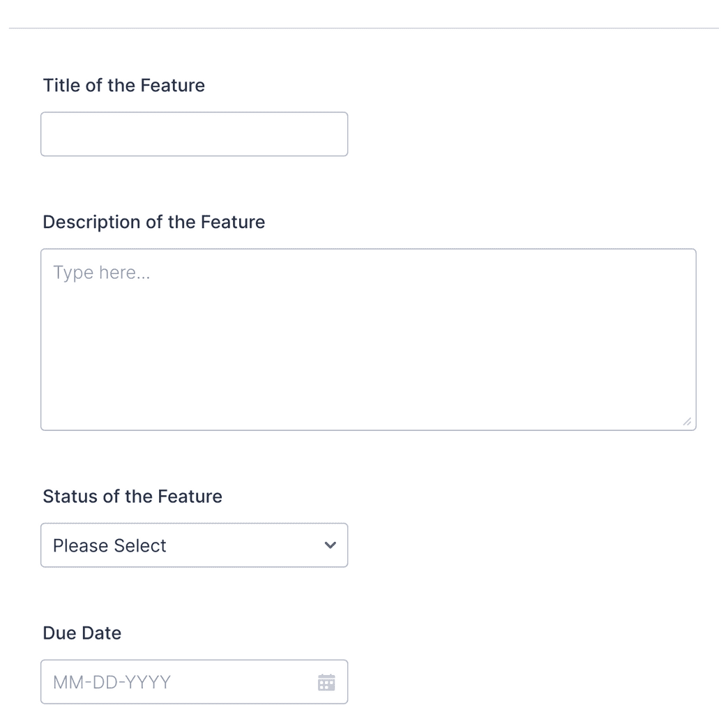Click the Due Date label
The height and width of the screenshot is (705, 728).
82,632
